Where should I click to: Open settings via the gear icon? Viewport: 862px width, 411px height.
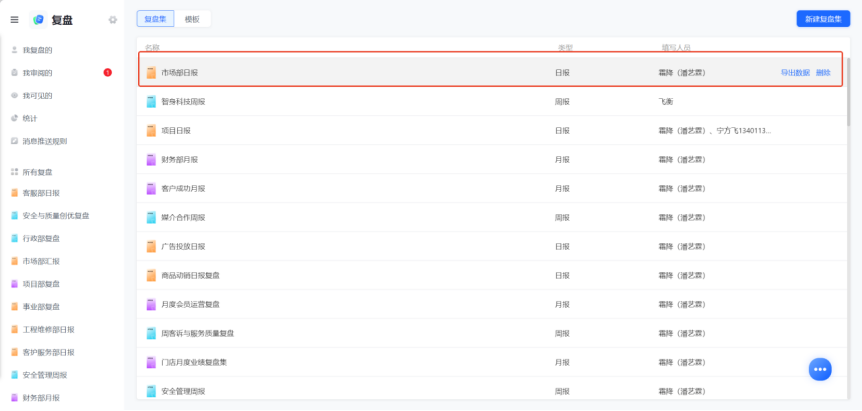[113, 20]
